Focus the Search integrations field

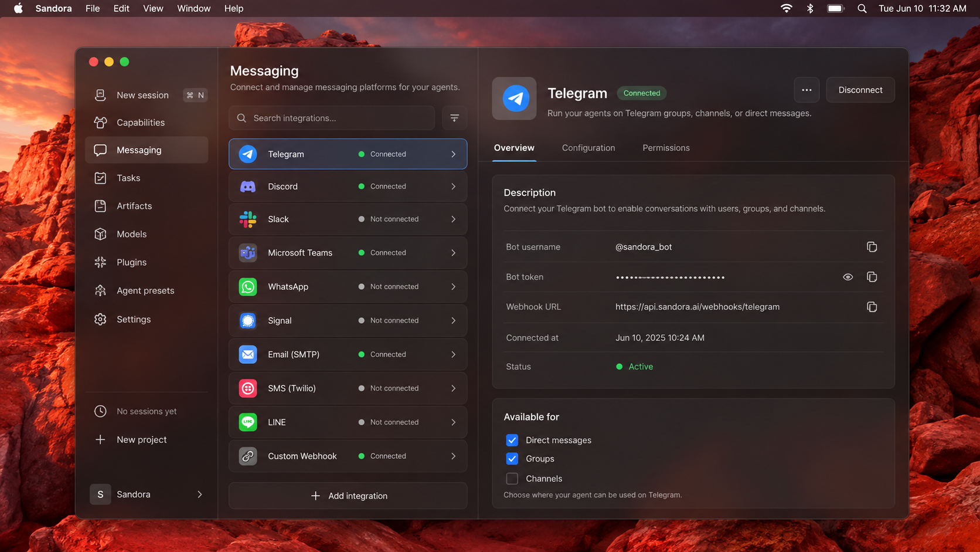[x=332, y=118]
